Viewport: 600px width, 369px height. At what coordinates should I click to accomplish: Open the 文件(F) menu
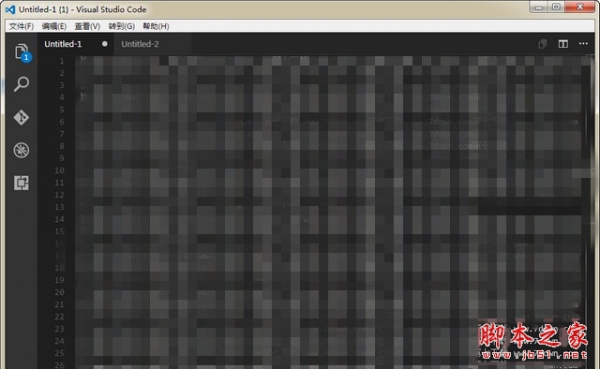(21, 26)
